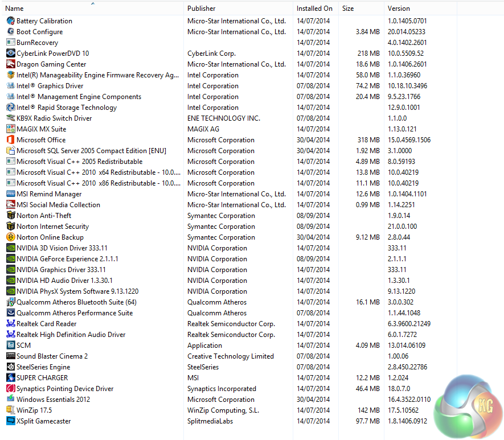
Task: Click publisher Creative Technology Limited
Action: pos(231,356)
